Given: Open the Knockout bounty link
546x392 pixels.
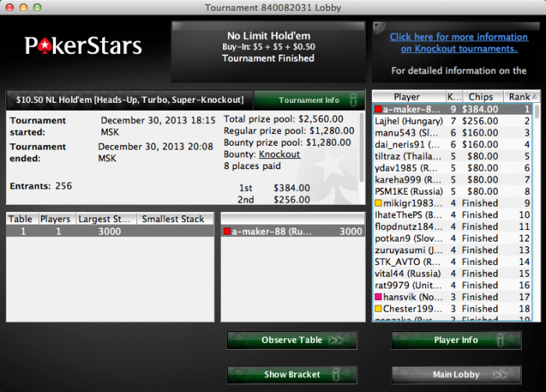Looking at the screenshot, I should coord(279,154).
